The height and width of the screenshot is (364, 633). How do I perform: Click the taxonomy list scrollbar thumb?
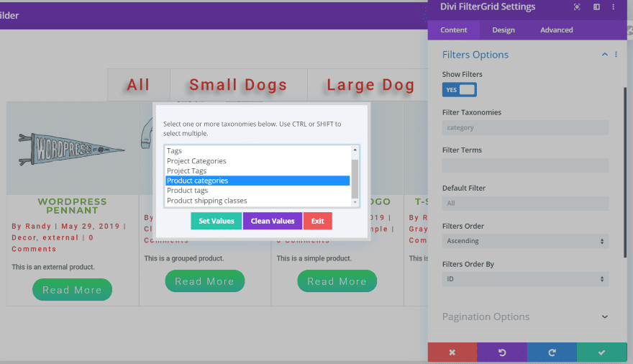[x=355, y=178]
